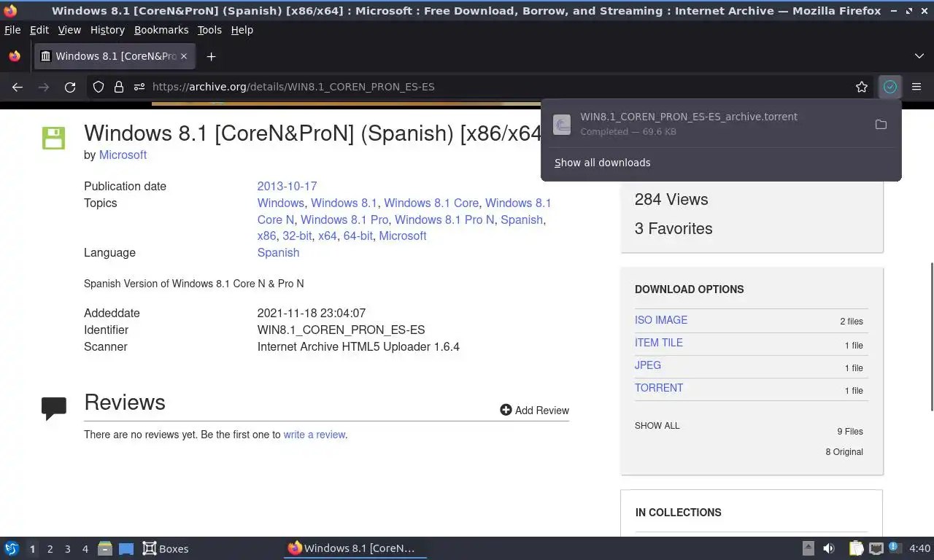Click the Firefox View icon

point(15,56)
